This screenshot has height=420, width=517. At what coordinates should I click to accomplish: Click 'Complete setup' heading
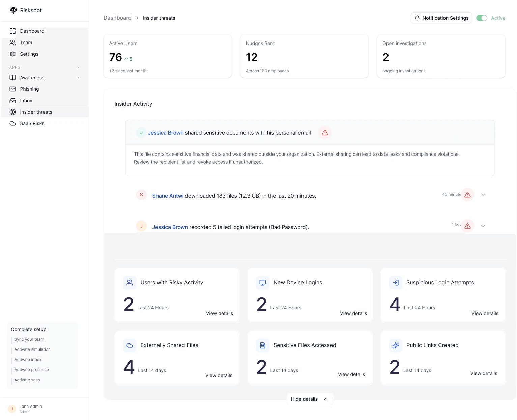click(29, 329)
